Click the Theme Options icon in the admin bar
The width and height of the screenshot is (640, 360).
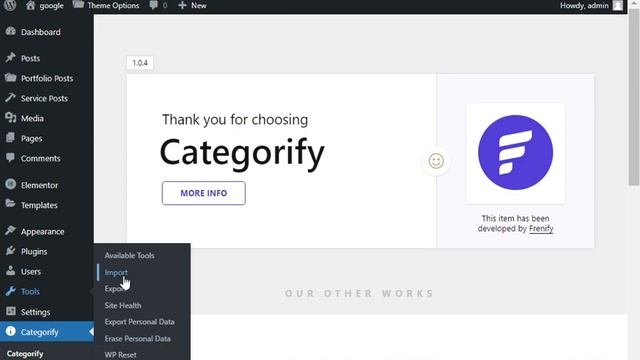point(78,5)
